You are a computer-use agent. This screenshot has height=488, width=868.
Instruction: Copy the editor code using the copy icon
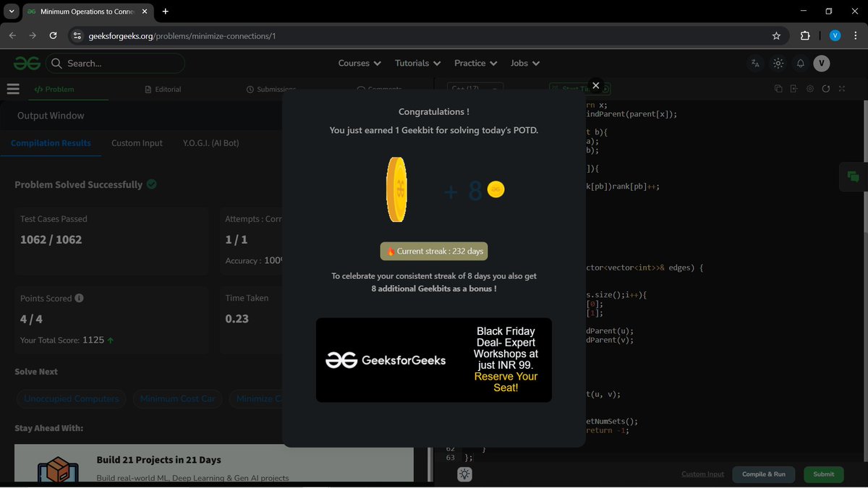coord(778,87)
